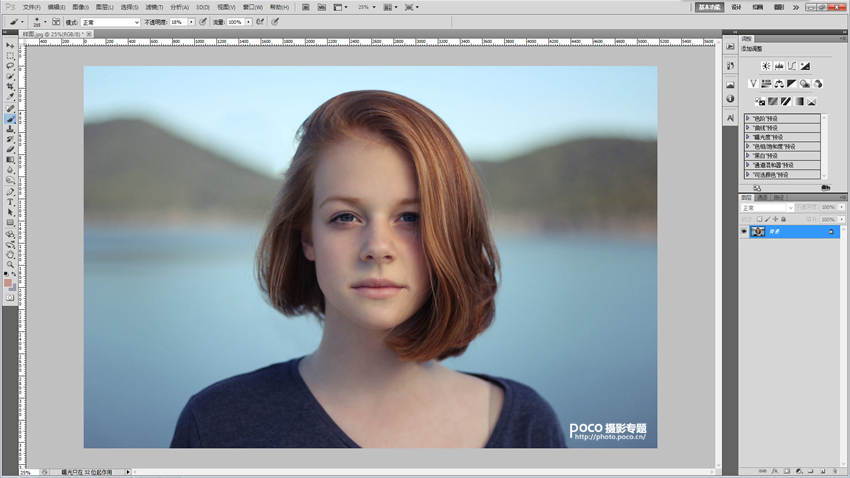Select the Crop tool
Viewport: 850px width, 478px height.
tap(10, 86)
